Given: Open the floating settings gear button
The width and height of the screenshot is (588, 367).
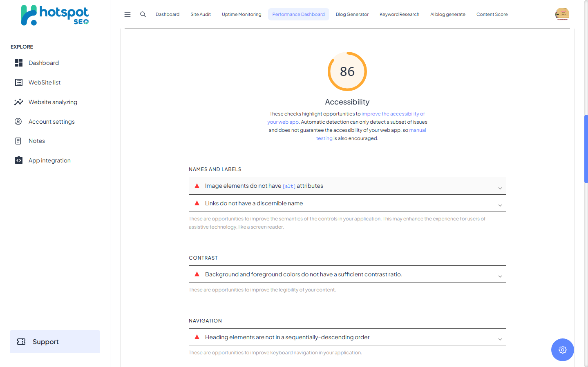Looking at the screenshot, I should 562,350.
